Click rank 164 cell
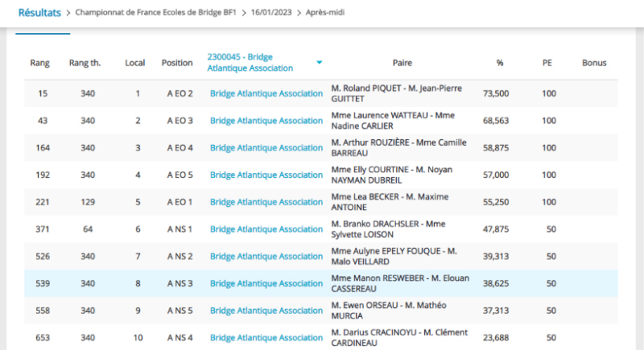The width and height of the screenshot is (644, 350). pyautogui.click(x=43, y=148)
